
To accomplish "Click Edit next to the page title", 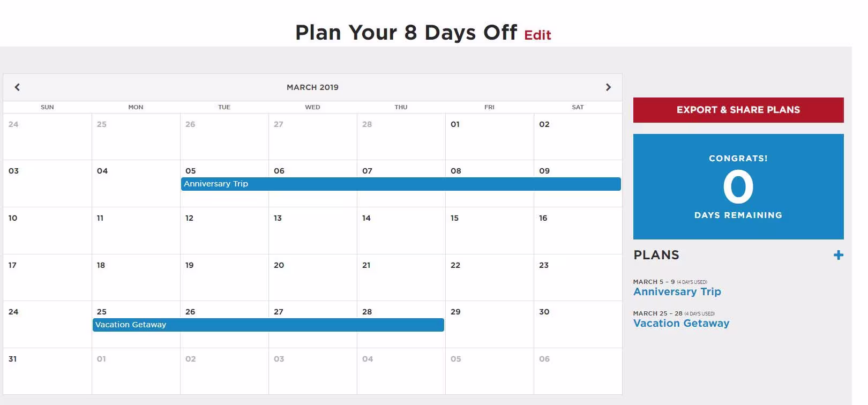I will [x=537, y=35].
